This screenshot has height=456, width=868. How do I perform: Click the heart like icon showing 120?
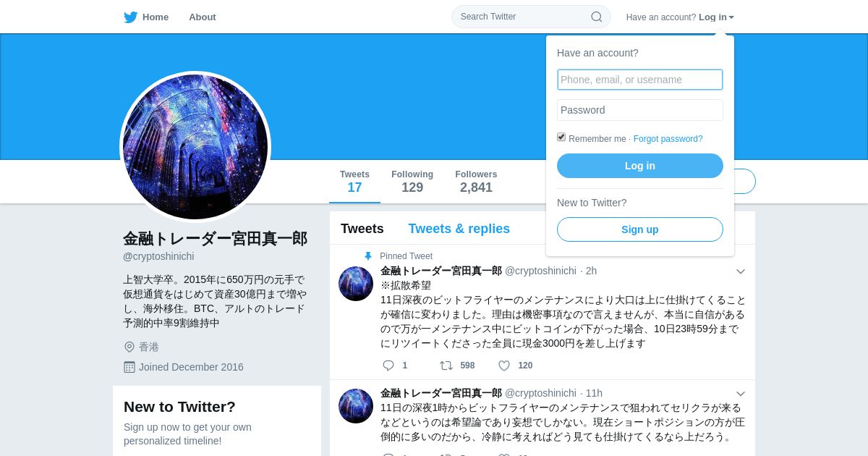(x=504, y=366)
